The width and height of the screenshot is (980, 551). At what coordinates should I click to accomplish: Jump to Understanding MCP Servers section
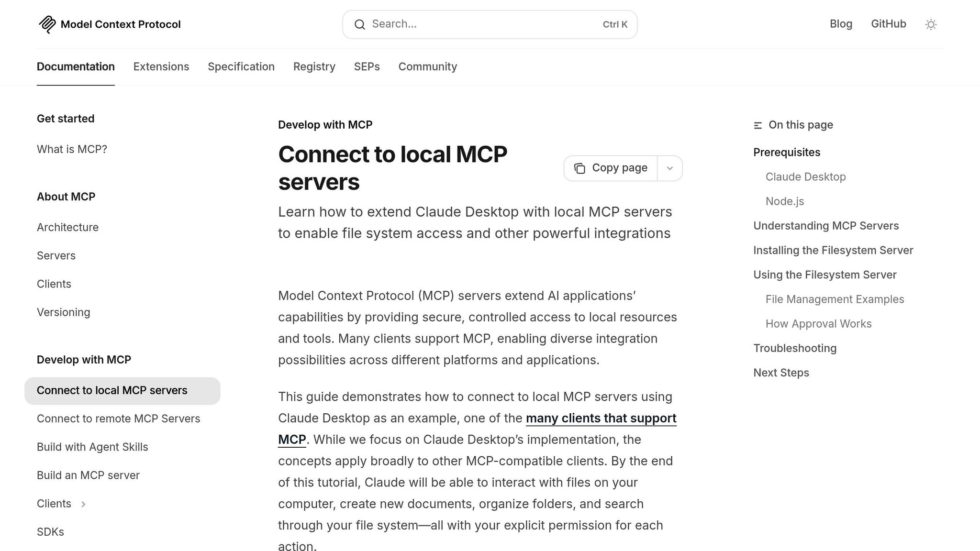click(826, 226)
